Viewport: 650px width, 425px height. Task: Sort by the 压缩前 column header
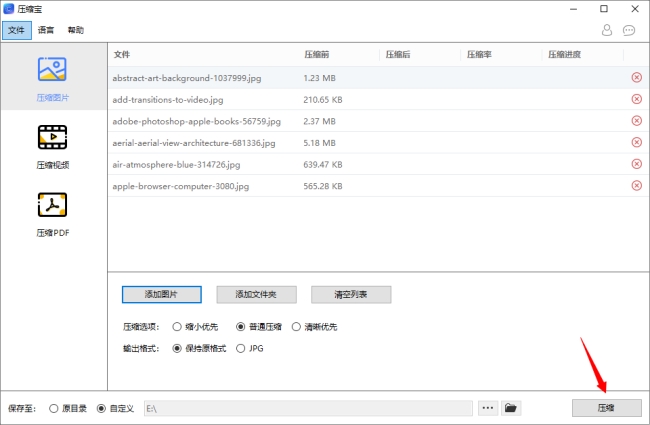pyautogui.click(x=317, y=54)
